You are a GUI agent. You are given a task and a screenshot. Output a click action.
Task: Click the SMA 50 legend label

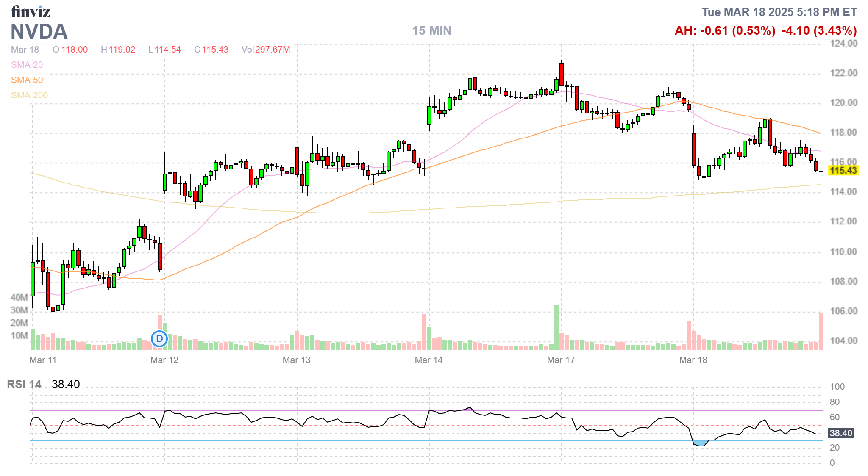27,80
